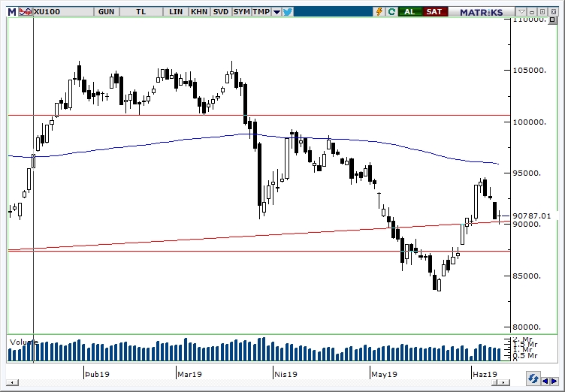Select the XU100 symbol field

click(x=62, y=11)
